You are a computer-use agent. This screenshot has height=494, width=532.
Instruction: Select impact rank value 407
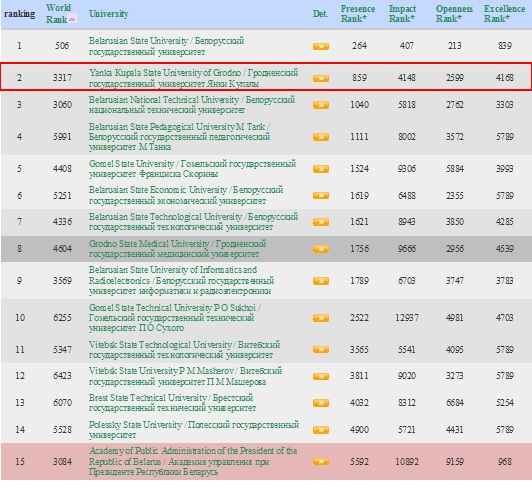pos(407,45)
